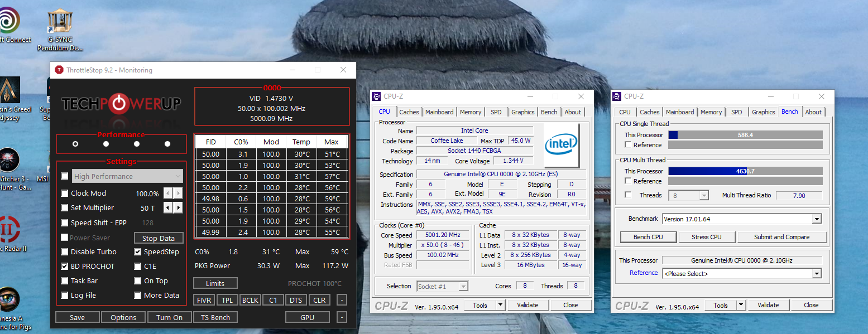Screen dimensions: 868x334
Task: Open About tab in CPU-Z Bench window
Action: (x=813, y=112)
